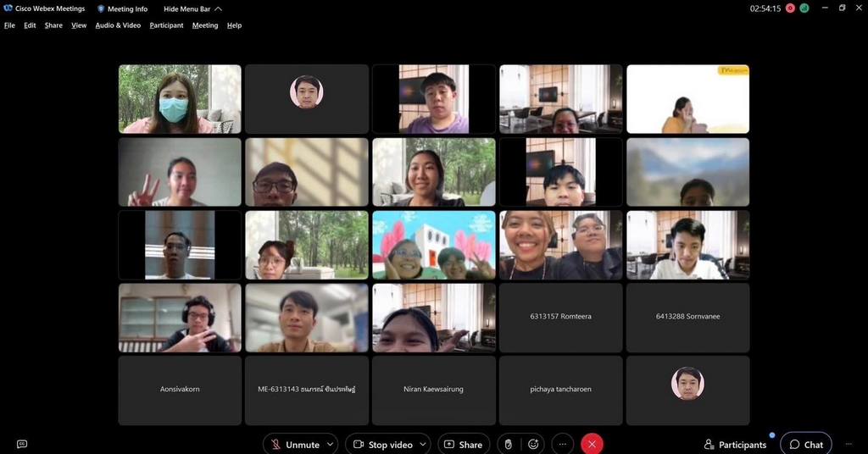The width and height of the screenshot is (868, 454).
Task: Open the more options ellipsis in toolbar
Action: pos(562,444)
